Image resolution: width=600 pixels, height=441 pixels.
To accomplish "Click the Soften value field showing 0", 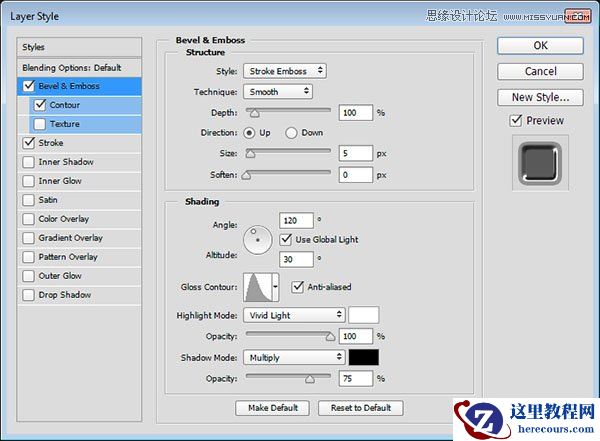I will 355,175.
